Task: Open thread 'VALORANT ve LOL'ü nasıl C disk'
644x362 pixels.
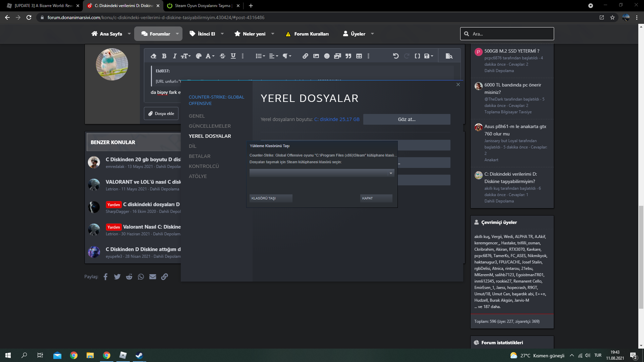Action: (143, 182)
